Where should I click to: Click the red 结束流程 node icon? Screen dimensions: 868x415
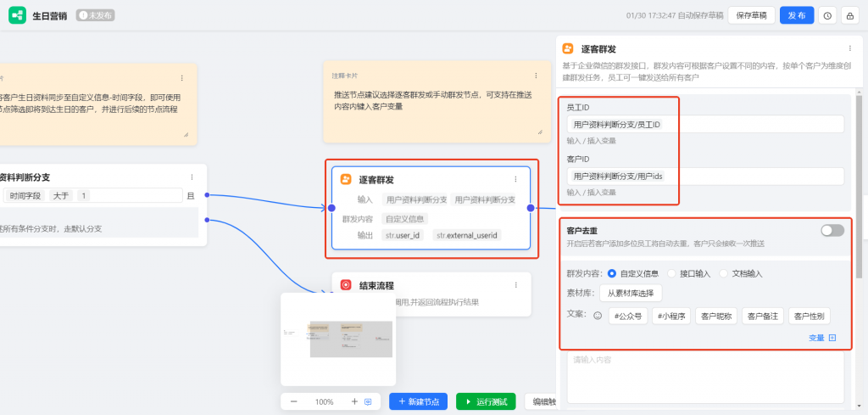[346, 285]
